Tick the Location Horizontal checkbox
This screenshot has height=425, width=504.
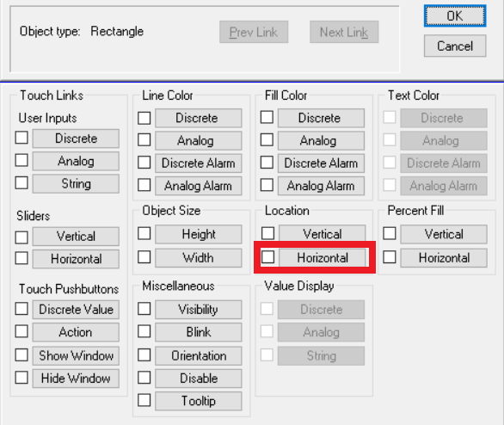(x=267, y=257)
